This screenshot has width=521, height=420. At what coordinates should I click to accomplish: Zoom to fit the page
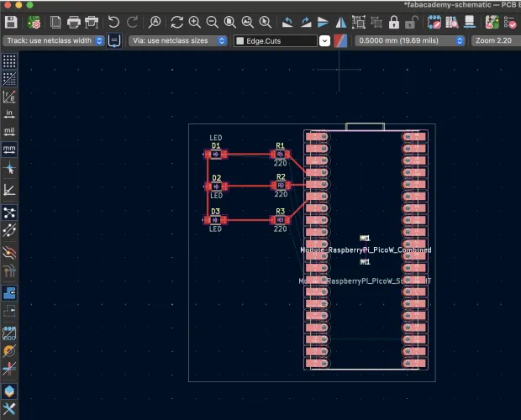pos(230,22)
